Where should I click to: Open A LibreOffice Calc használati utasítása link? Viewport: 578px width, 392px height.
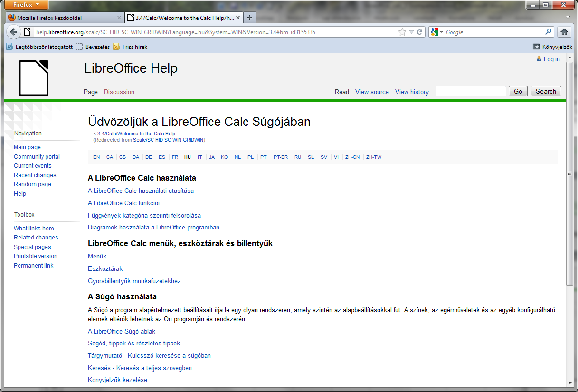[x=141, y=191]
